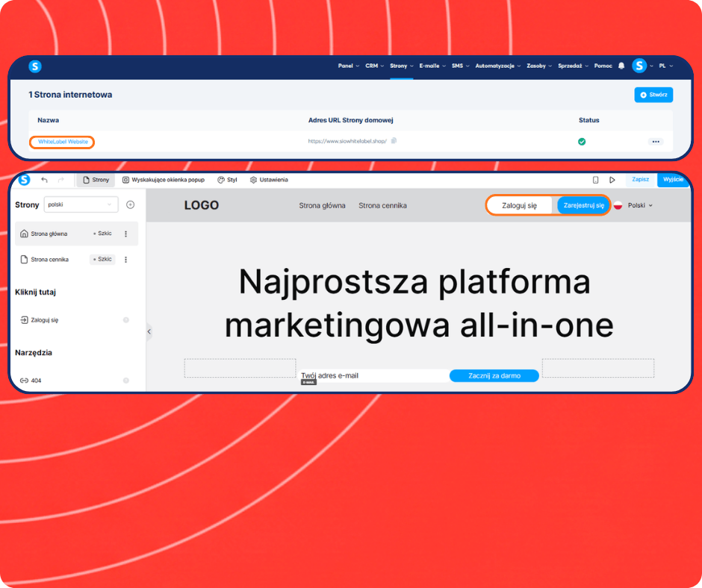Click the systeme.io logo in top navigation bar
This screenshot has width=702, height=588.
tap(35, 66)
